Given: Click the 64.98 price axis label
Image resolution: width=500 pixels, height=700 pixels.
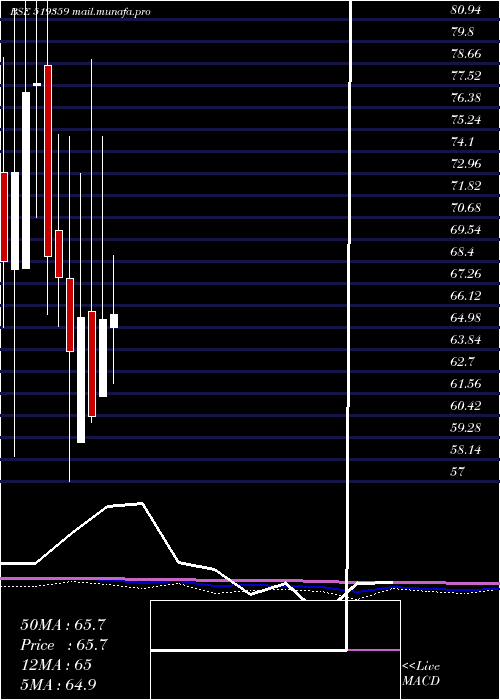Looking at the screenshot, I should coord(466,318).
